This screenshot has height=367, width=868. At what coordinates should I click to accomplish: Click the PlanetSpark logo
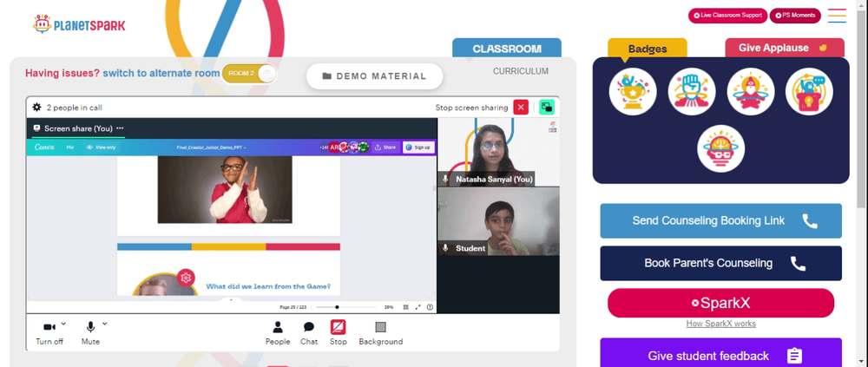click(x=79, y=24)
